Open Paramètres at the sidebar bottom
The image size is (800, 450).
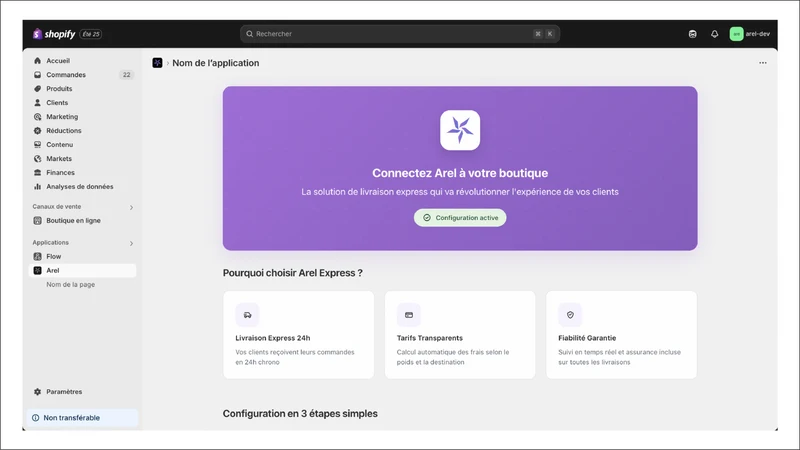click(x=82, y=392)
